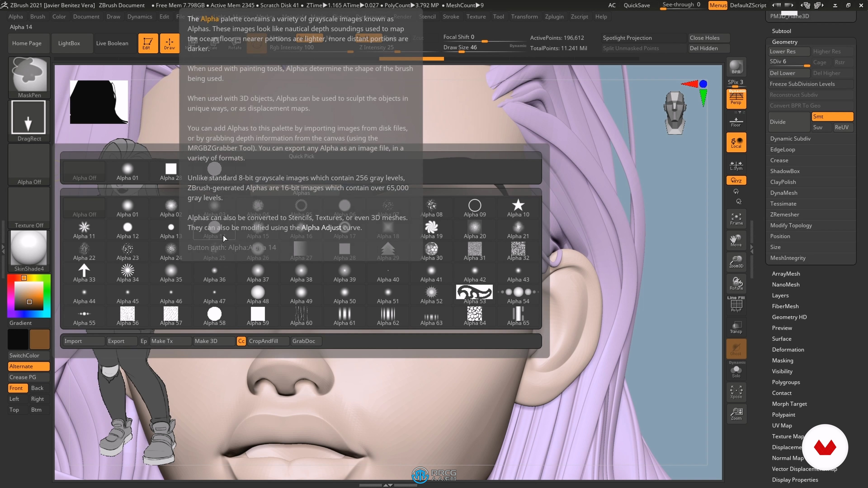
Task: Click the Xpose icon
Action: pyautogui.click(x=736, y=392)
